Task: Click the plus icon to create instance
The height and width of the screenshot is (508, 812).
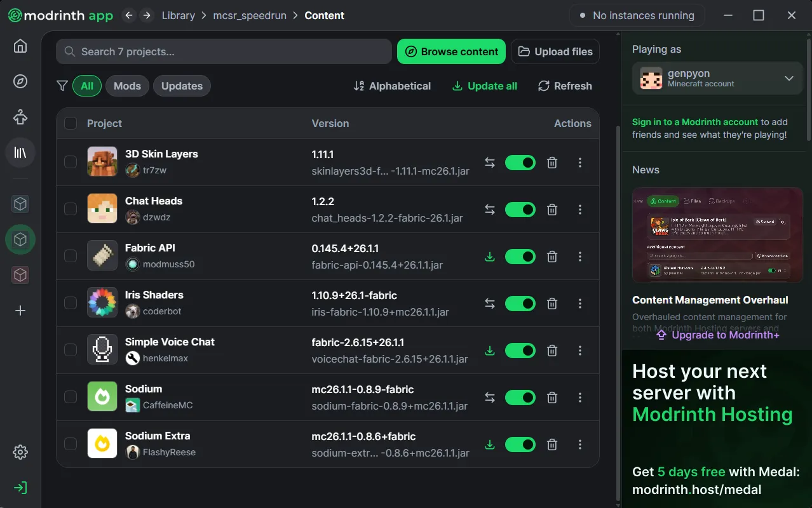Action: (x=20, y=311)
